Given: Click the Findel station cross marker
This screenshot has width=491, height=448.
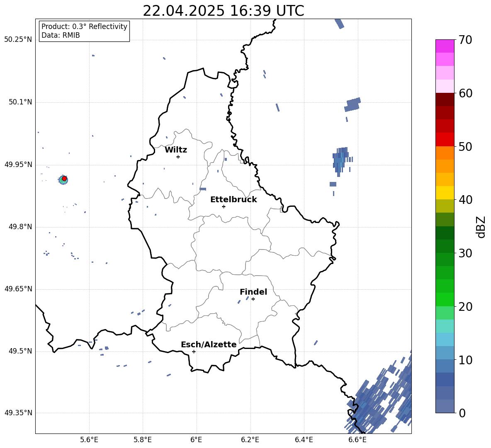Looking at the screenshot, I should (x=253, y=299).
